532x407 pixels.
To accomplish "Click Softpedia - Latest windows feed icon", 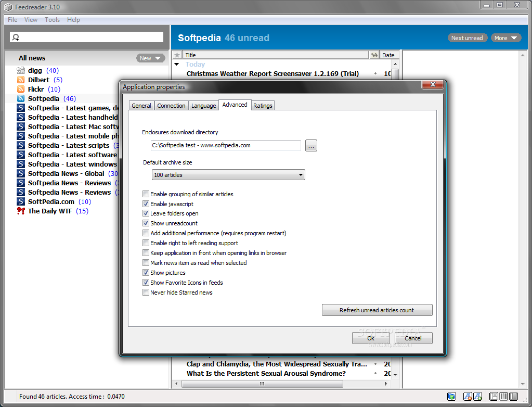I will tap(21, 164).
